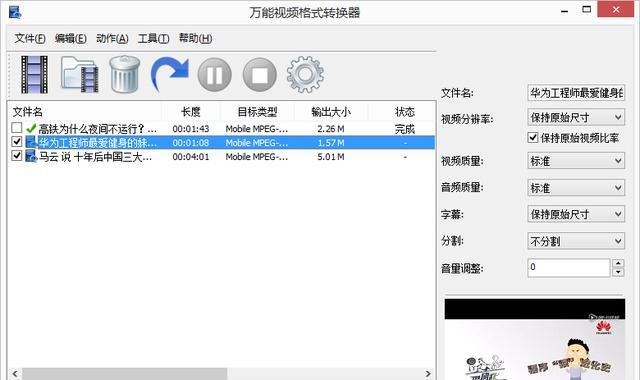Click the app icon in title bar
640x380 pixels.
pyautogui.click(x=15, y=12)
